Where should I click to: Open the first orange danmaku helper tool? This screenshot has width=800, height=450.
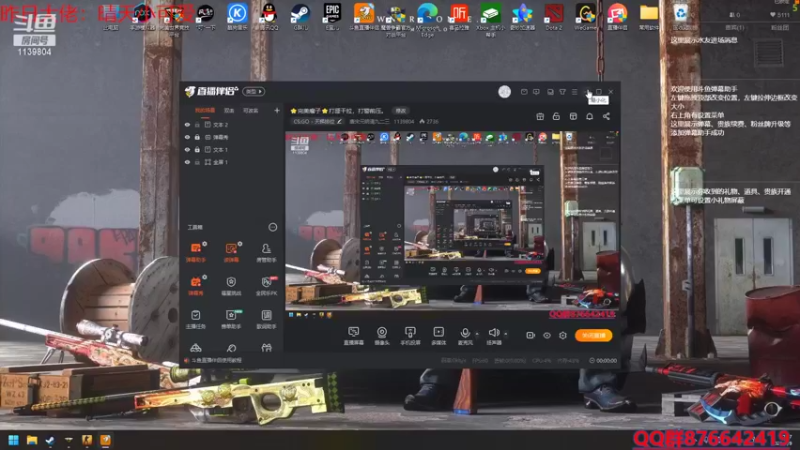point(196,252)
